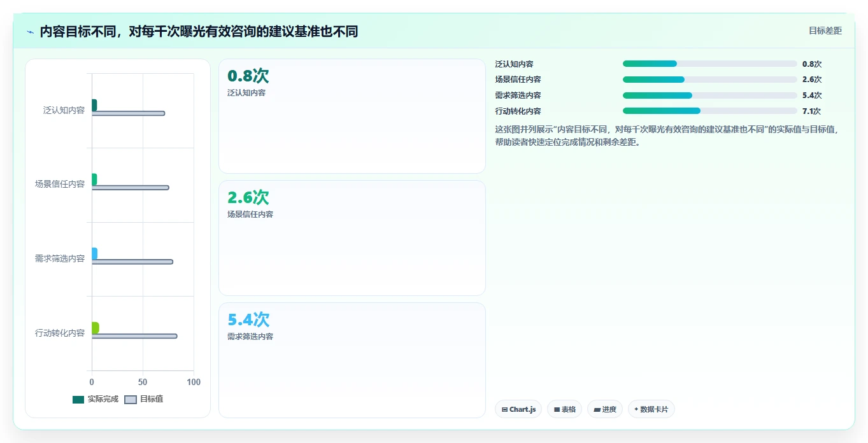Click the description paragraph under progress bars
The width and height of the screenshot is (868, 443).
[x=669, y=136]
